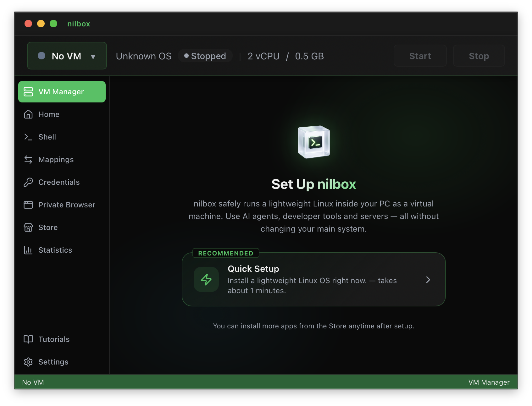Switch to the Home section
This screenshot has height=406, width=532.
(x=49, y=114)
